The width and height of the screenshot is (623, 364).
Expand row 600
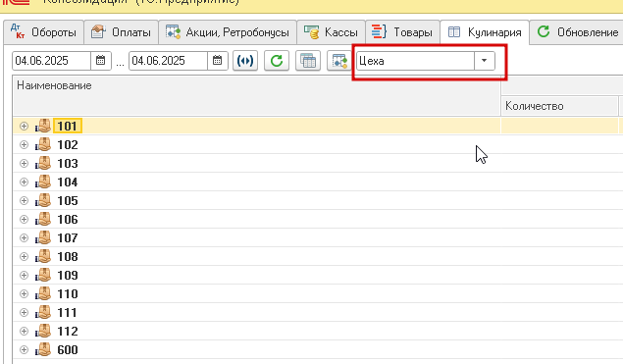click(24, 349)
